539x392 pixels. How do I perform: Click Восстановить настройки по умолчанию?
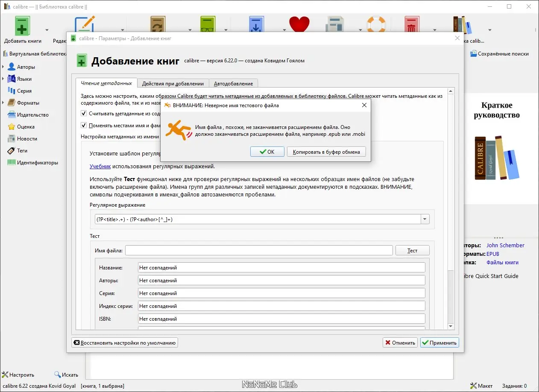[124, 342]
